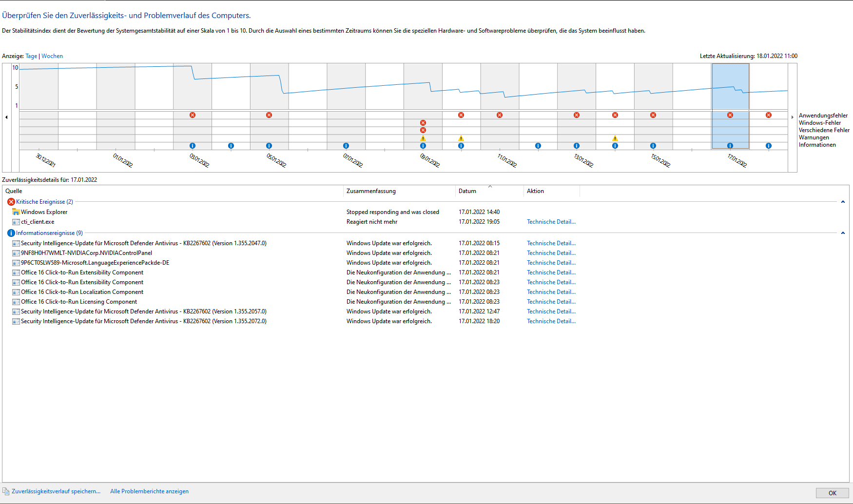Click the highlighted 17.01.2022 chart column

pos(730,106)
